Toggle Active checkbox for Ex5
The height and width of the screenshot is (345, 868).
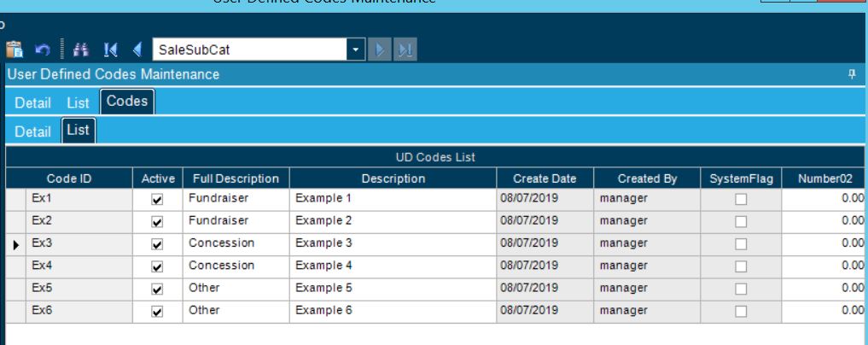pos(157,289)
